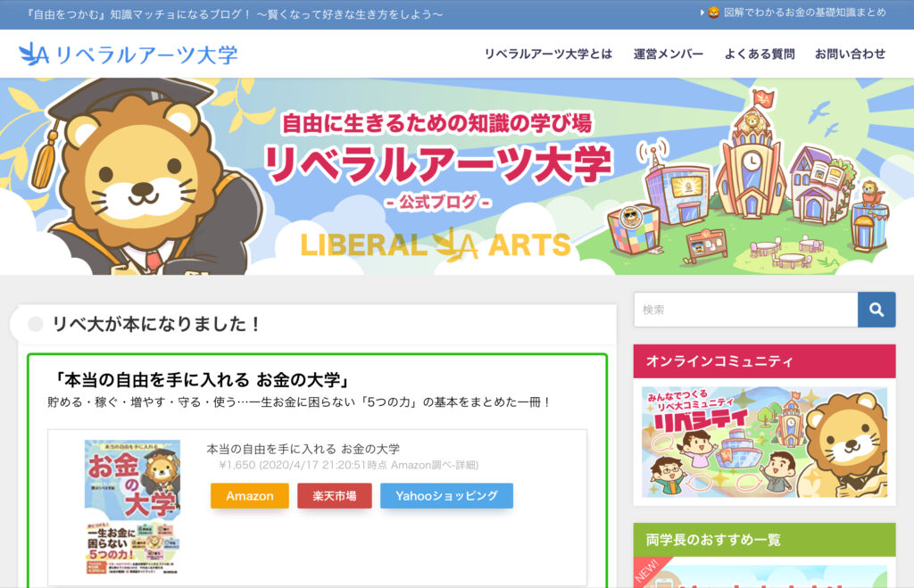This screenshot has height=588, width=914.
Task: Click the blue Yahooショッピング button
Action: click(x=446, y=496)
